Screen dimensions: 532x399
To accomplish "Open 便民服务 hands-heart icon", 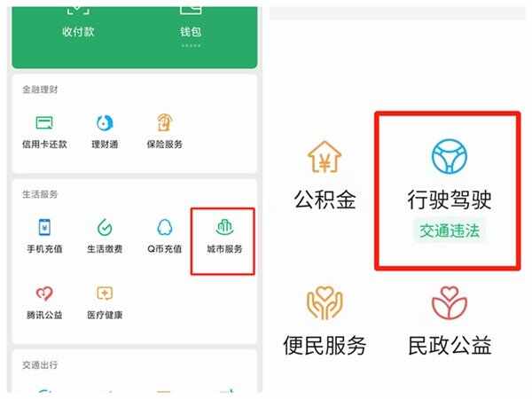I will pos(325,302).
